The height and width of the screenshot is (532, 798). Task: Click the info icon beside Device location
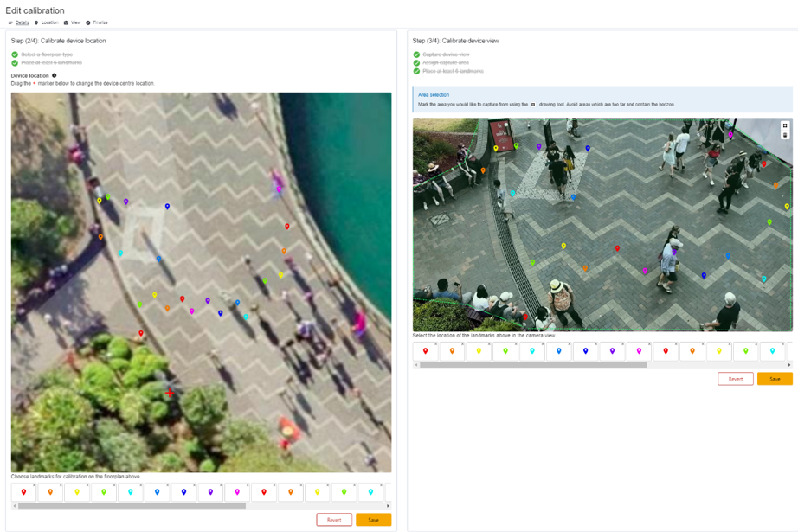pos(55,75)
